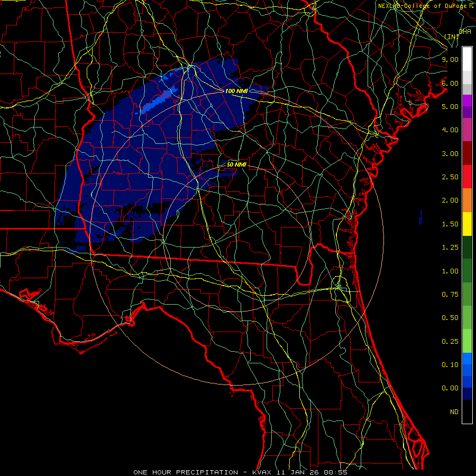
Task: Click the "ND" no-data legend label
Action: click(x=454, y=412)
